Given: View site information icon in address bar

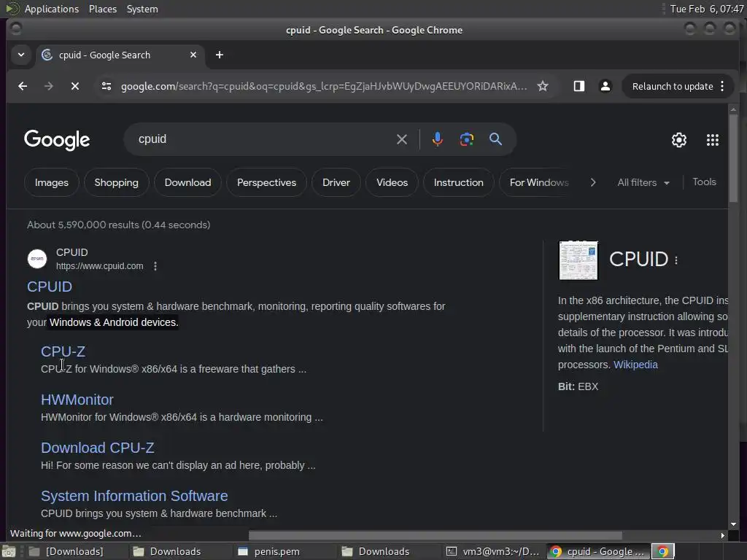Looking at the screenshot, I should pyautogui.click(x=107, y=86).
